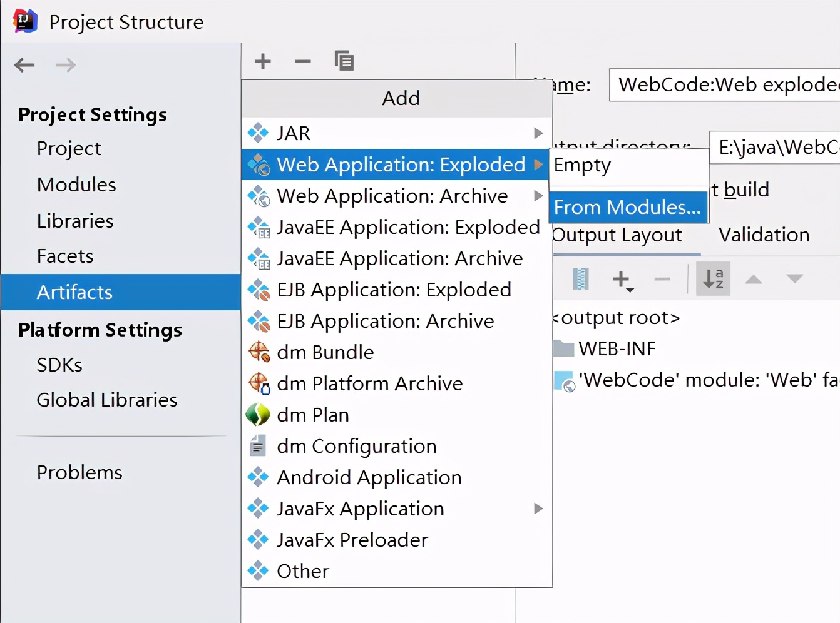Open the Modules settings page
Screen dimensions: 840x623
(x=76, y=185)
